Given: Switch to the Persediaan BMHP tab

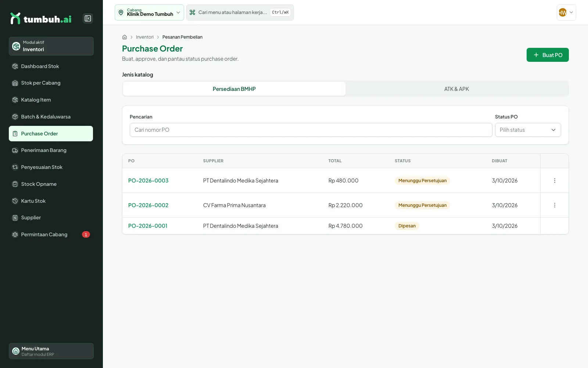Looking at the screenshot, I should coord(234,89).
